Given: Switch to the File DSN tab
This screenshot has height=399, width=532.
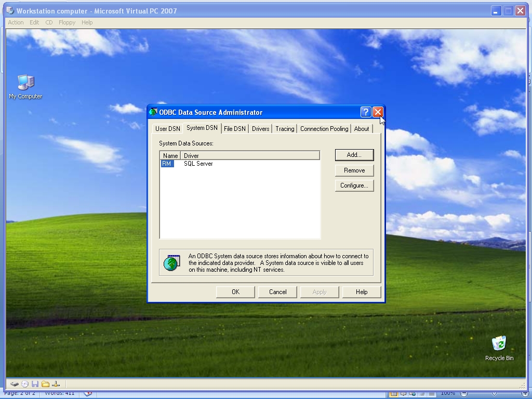Looking at the screenshot, I should click(235, 129).
